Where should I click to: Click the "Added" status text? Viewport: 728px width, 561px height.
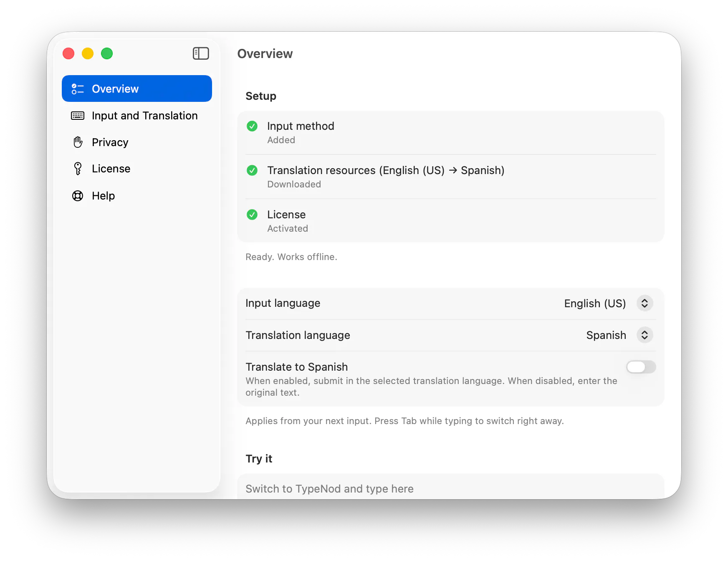[281, 140]
